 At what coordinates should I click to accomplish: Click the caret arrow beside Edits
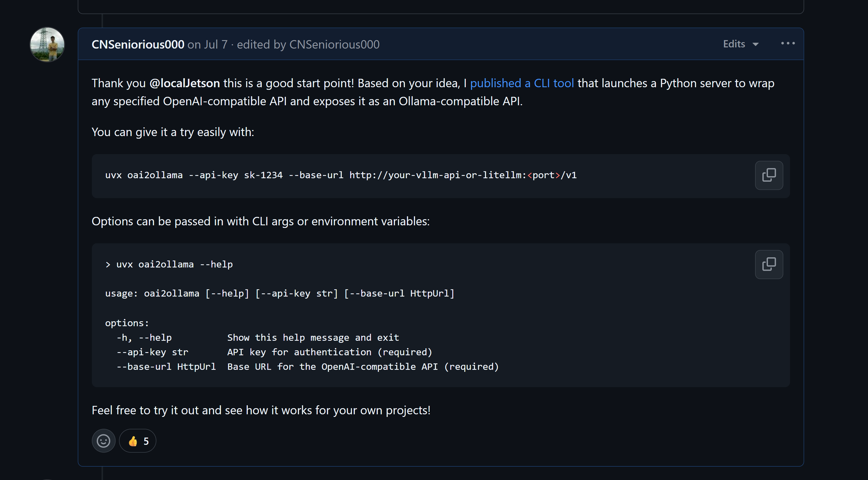pyautogui.click(x=756, y=44)
